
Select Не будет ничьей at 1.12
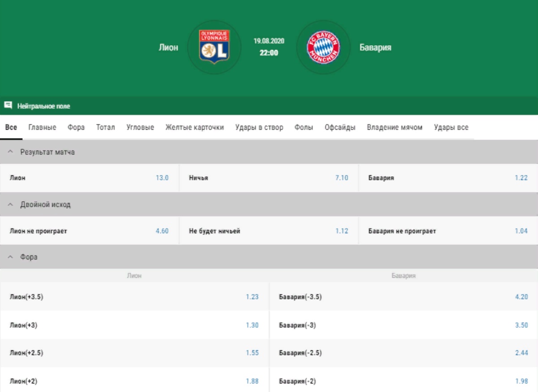(x=269, y=231)
